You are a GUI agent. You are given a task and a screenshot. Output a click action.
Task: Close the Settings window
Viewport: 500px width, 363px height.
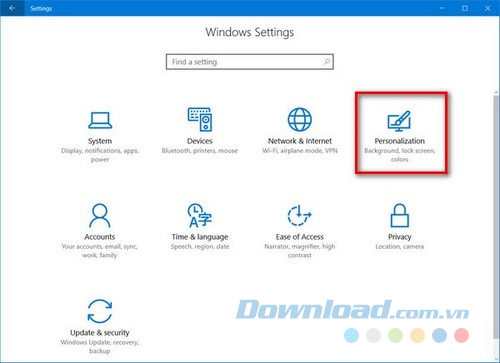coord(488,8)
